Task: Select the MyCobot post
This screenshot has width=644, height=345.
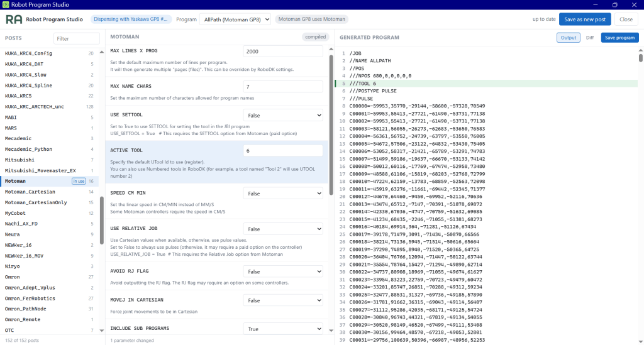Action: (x=49, y=213)
